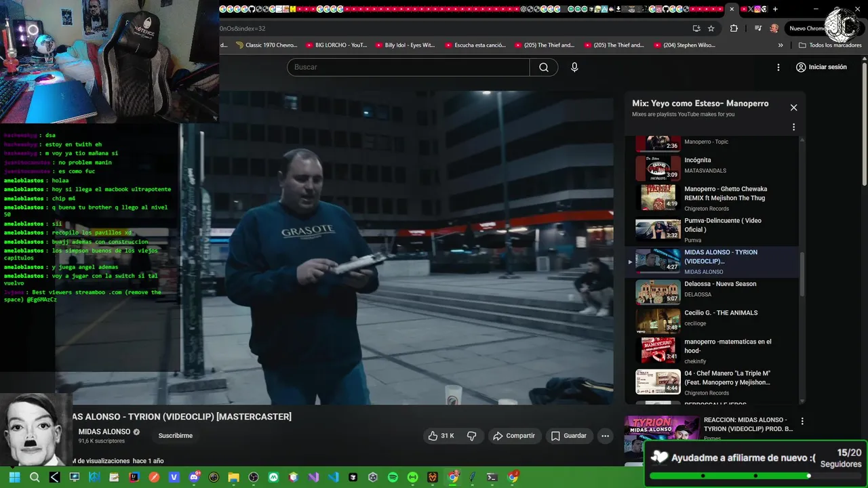Open Classic 1970 Chevro... bookmark
868x488 pixels.
[x=267, y=45]
